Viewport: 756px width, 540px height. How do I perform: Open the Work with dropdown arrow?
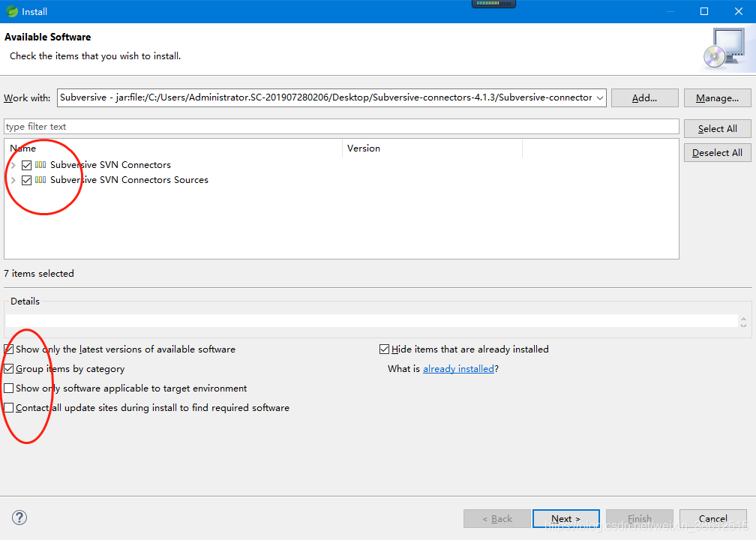(600, 97)
